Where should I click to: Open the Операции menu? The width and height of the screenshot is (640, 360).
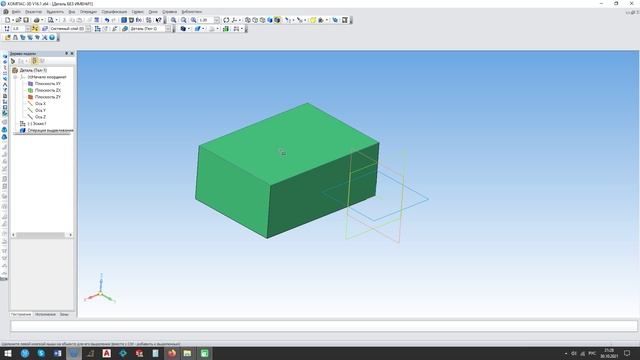pyautogui.click(x=89, y=12)
